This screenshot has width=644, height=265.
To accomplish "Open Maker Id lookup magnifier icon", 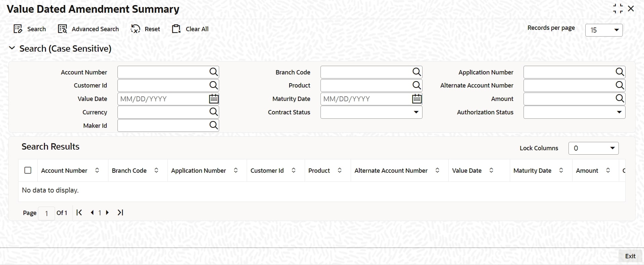I will [213, 125].
